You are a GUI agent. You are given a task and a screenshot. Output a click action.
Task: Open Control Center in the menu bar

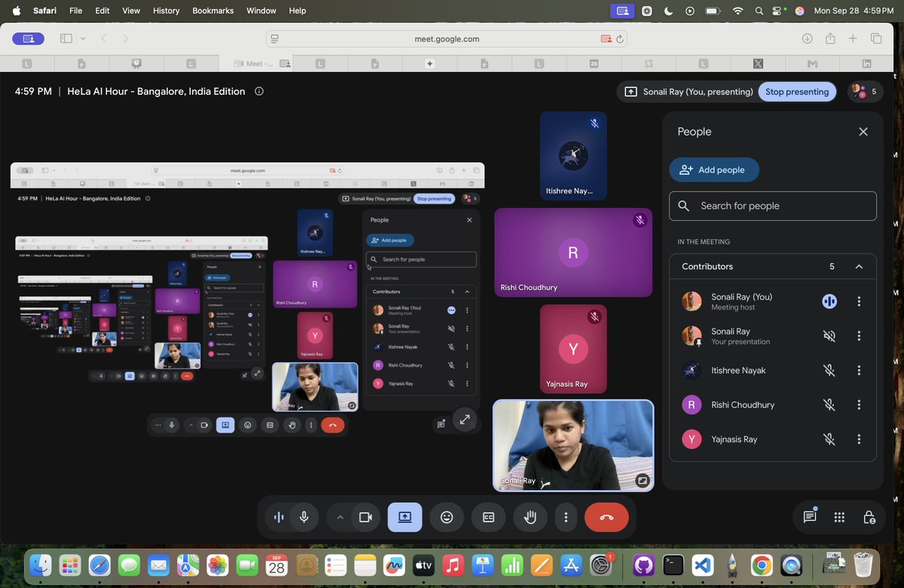(x=779, y=11)
